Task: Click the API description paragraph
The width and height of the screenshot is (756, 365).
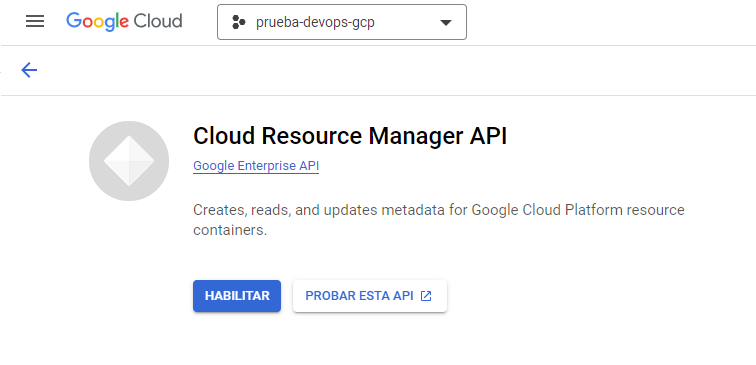Action: click(439, 220)
